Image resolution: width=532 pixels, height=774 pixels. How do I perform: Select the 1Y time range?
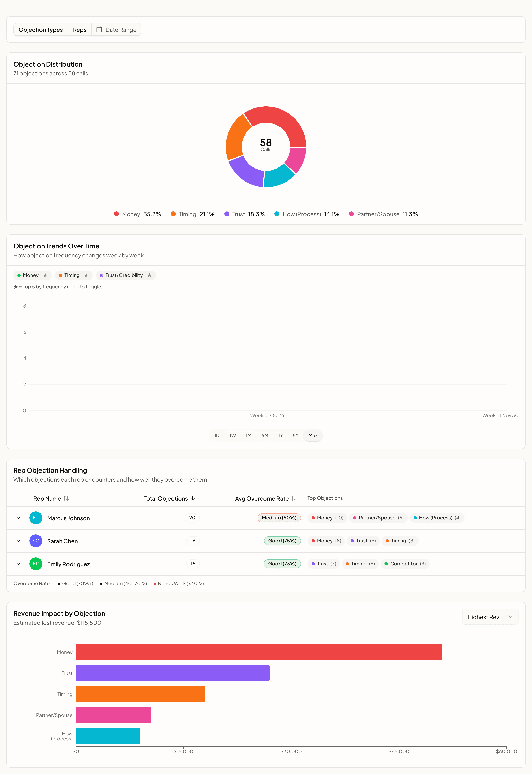click(280, 435)
